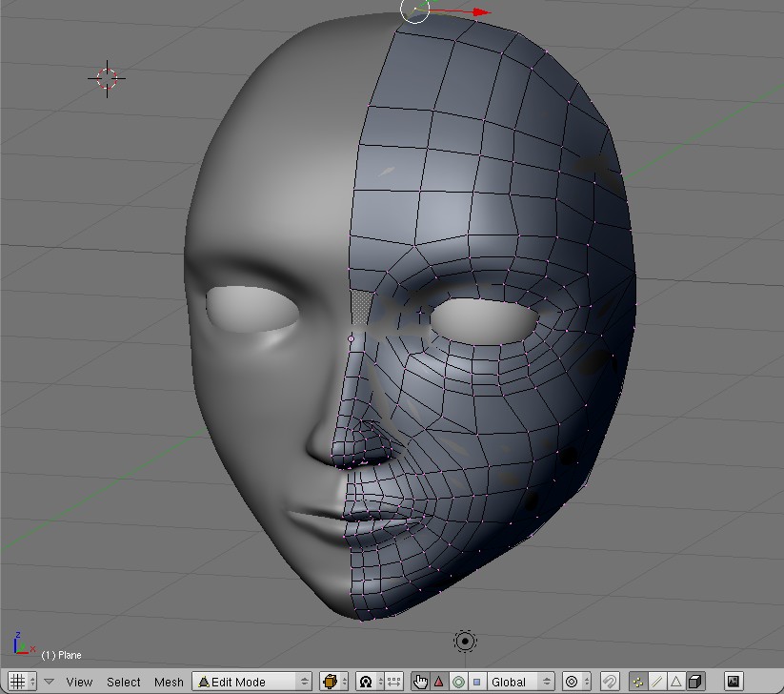Toggle the snap magnet button
Image resolution: width=784 pixels, height=694 pixels.
[x=610, y=682]
